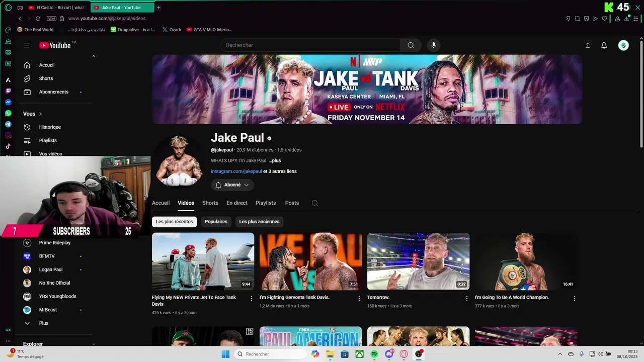Select Les plus anciennes filter
The image size is (644, 362).
click(259, 222)
